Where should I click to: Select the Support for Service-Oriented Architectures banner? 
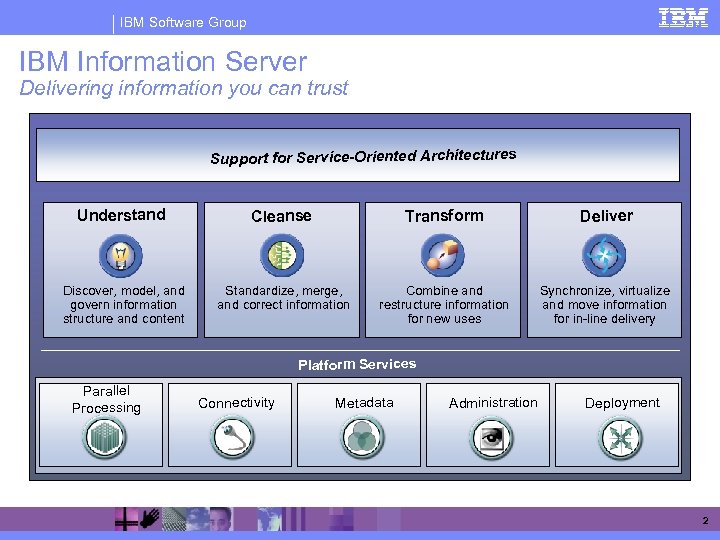point(358,155)
